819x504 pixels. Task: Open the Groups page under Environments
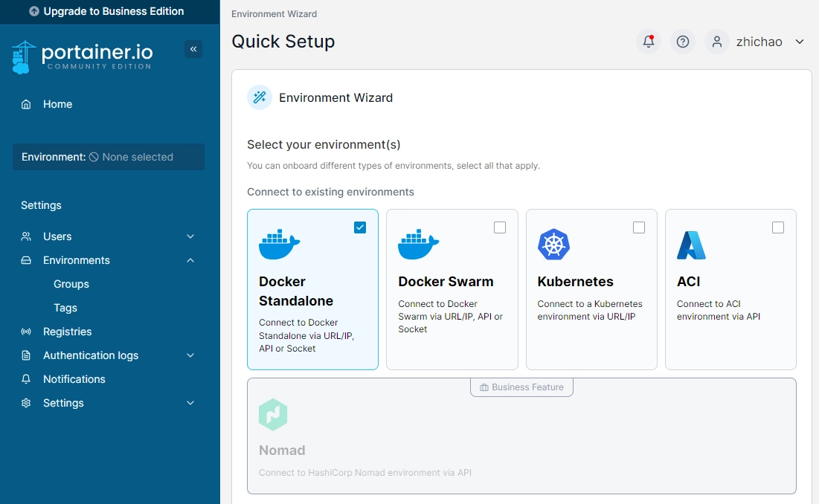71,284
